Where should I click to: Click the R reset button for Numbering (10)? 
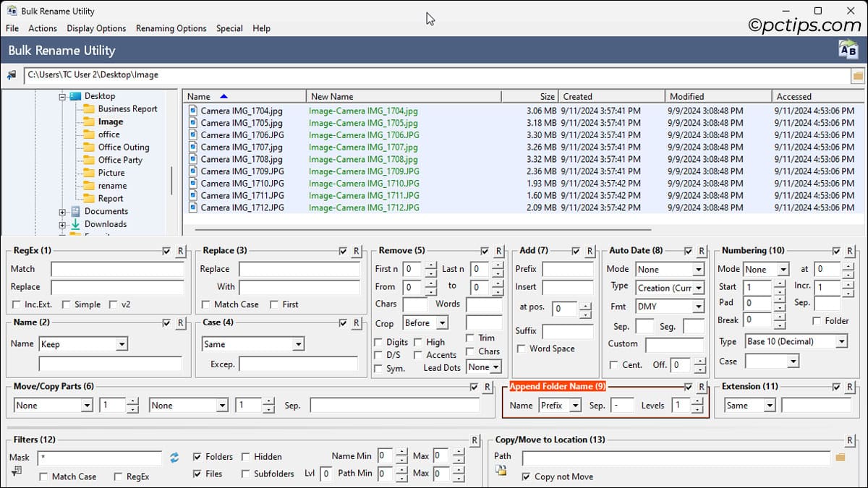850,252
